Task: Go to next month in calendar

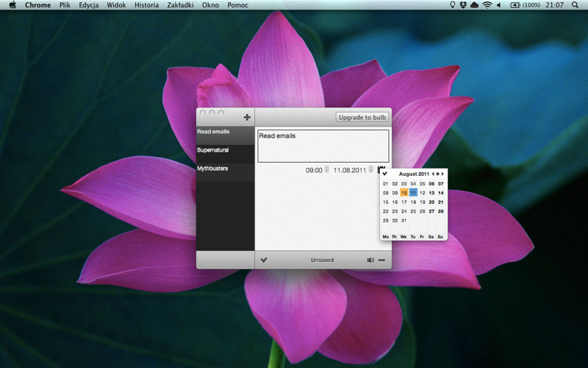Action: pos(442,174)
